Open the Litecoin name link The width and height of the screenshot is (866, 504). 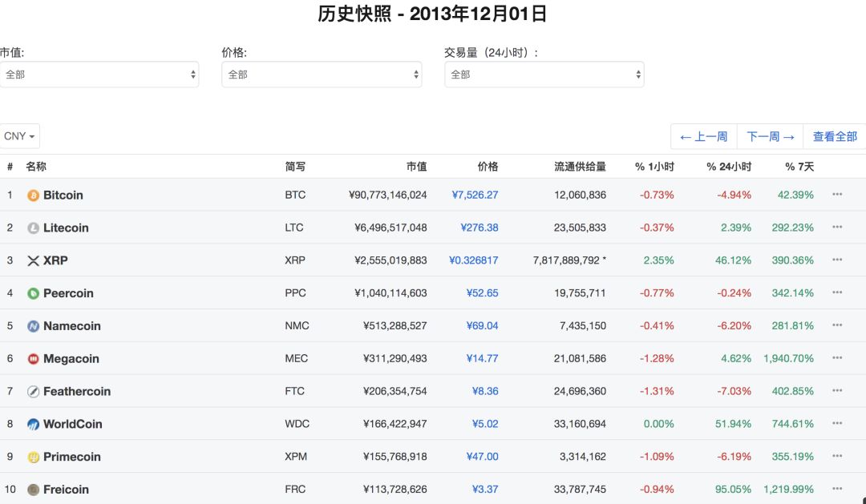click(66, 228)
